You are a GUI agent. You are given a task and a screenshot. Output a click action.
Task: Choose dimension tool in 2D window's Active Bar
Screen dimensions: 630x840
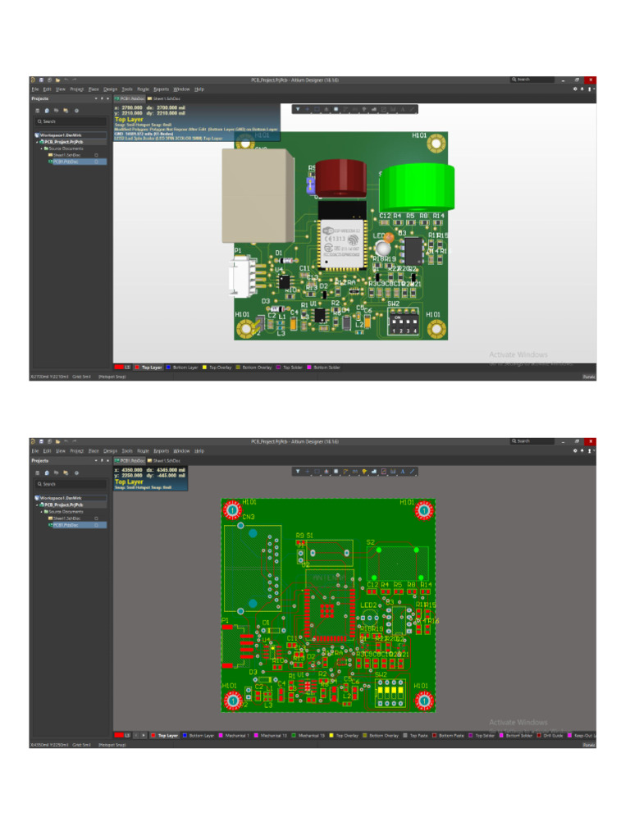pyautogui.click(x=393, y=472)
